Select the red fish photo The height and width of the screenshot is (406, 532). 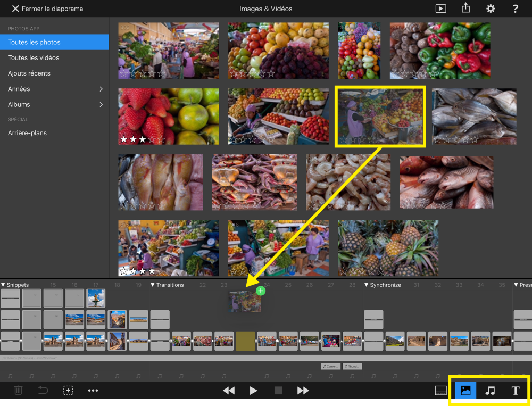tap(446, 183)
